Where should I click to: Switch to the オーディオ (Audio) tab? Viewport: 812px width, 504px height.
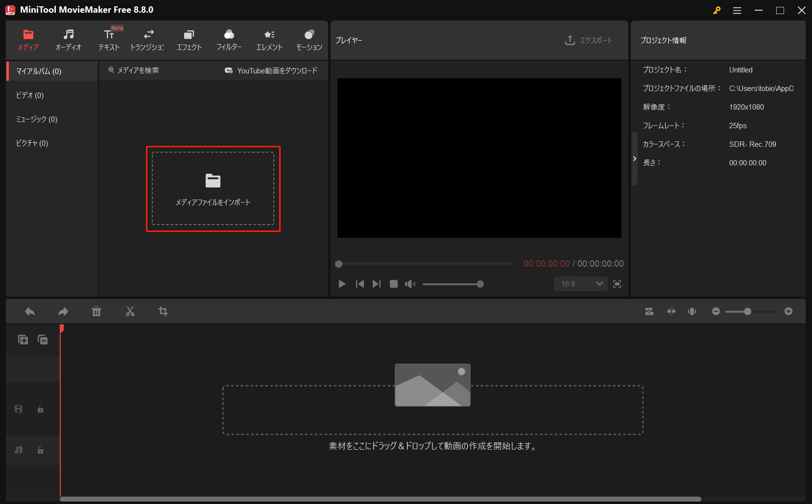point(69,40)
